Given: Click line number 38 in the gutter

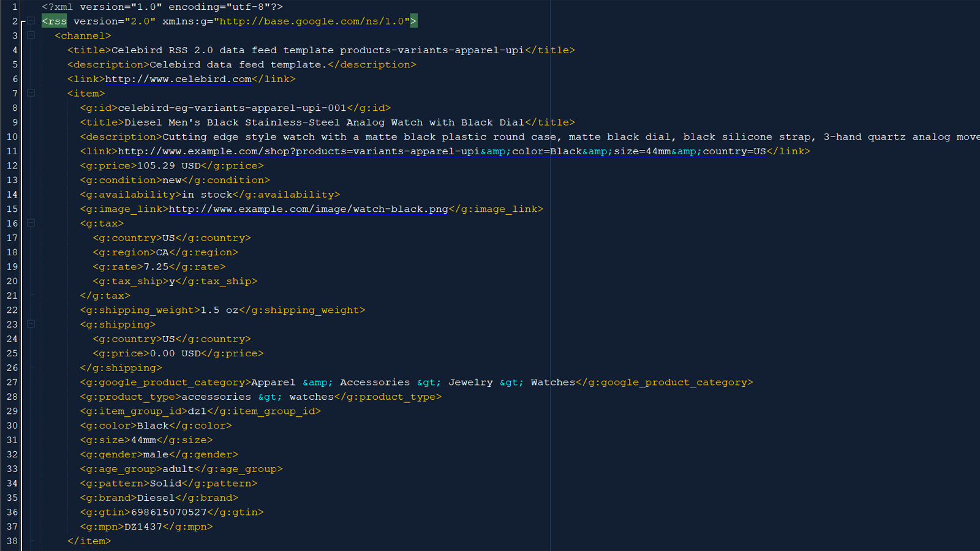Looking at the screenshot, I should pos(12,541).
